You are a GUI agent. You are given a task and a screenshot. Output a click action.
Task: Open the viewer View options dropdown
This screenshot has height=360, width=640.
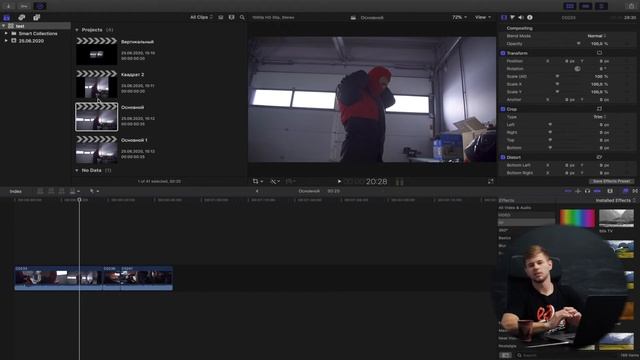click(x=482, y=18)
